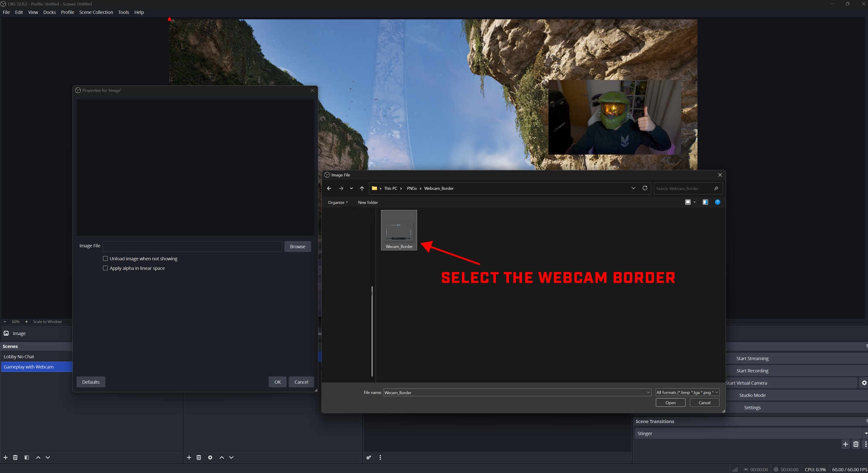Click Open to load Wecam_Border

point(670,403)
